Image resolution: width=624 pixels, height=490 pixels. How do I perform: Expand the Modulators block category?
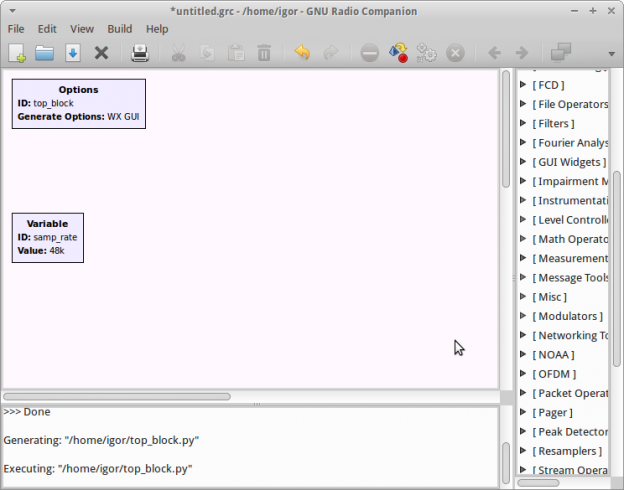coord(524,316)
